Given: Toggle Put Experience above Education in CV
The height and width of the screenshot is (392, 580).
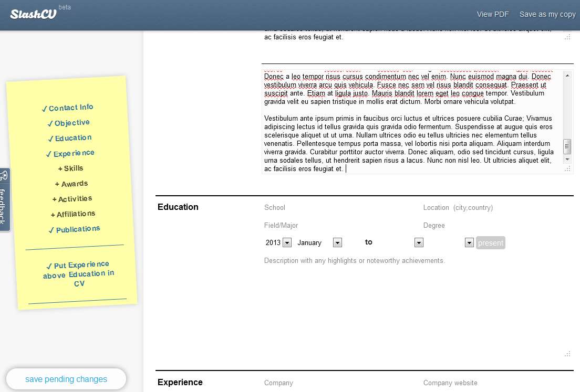Looking at the screenshot, I should point(78,274).
